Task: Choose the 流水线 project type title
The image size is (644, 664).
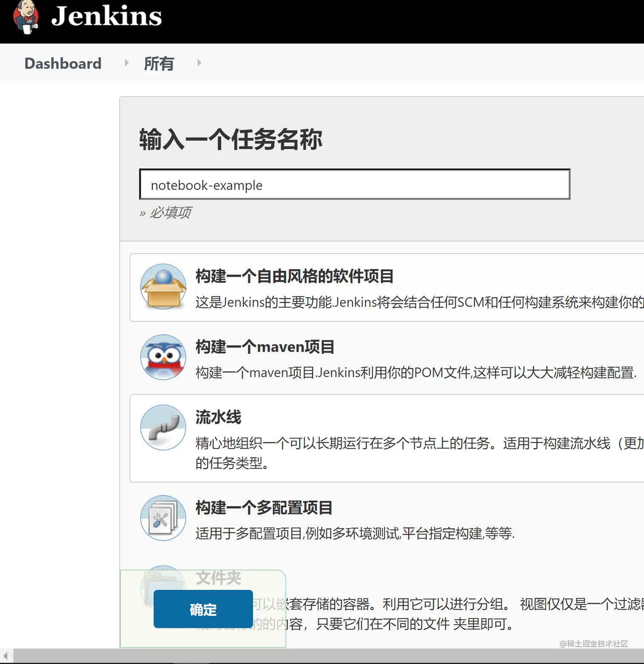Action: click(218, 417)
